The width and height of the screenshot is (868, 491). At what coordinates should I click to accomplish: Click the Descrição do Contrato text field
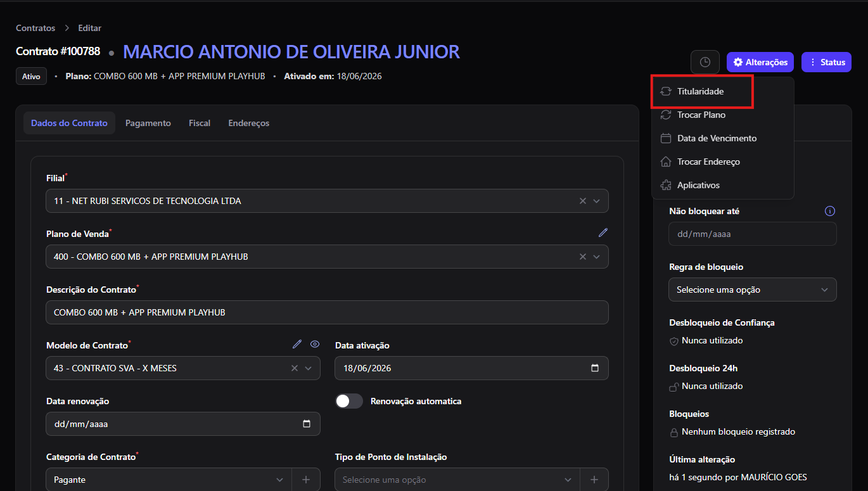pos(327,312)
